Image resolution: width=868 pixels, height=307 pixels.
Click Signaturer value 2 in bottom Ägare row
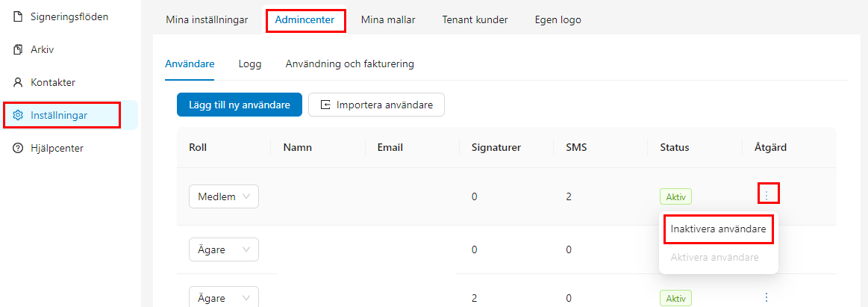475,298
